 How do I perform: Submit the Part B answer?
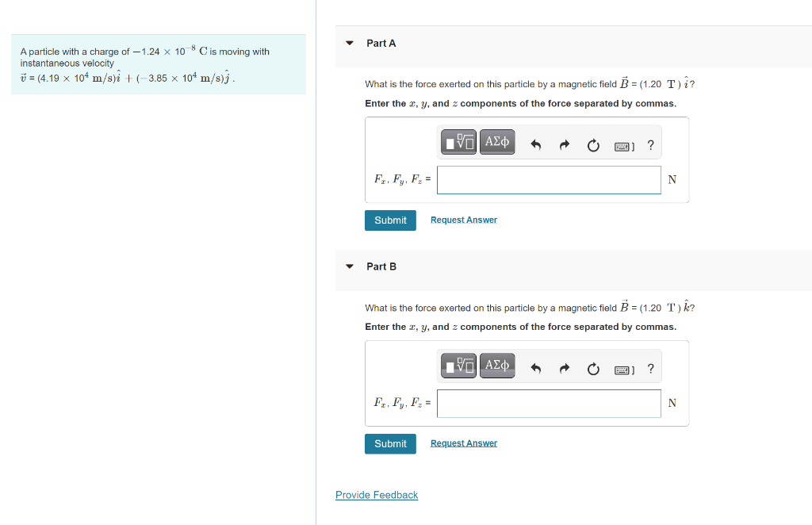click(390, 443)
